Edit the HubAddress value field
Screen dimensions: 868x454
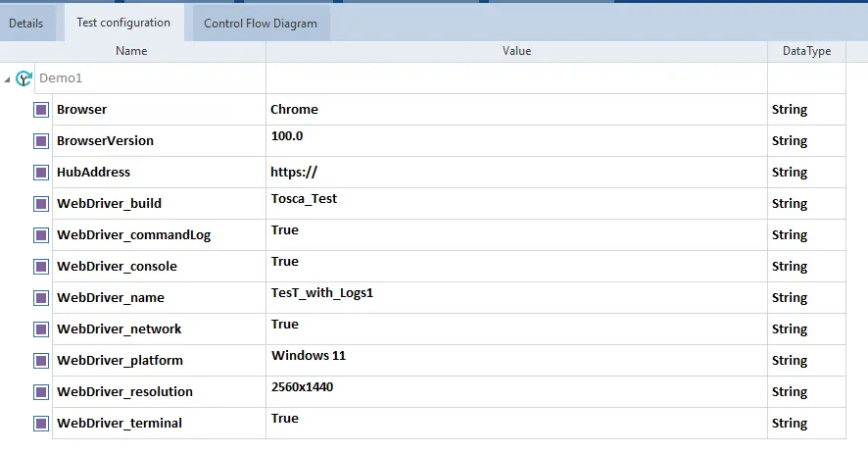(x=516, y=173)
